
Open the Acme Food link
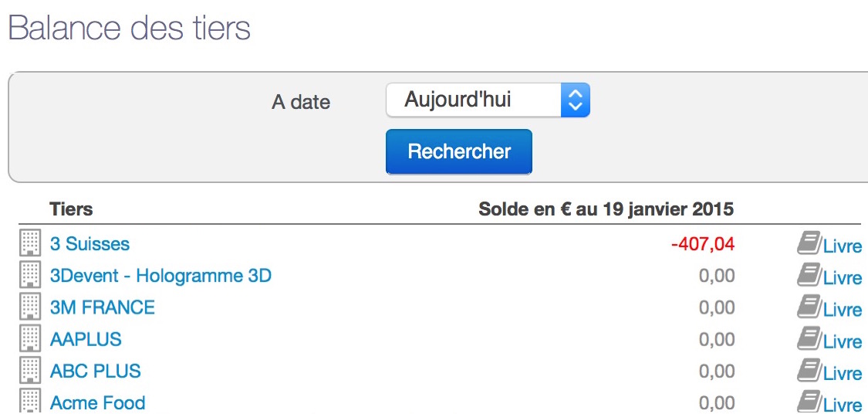tap(97, 403)
